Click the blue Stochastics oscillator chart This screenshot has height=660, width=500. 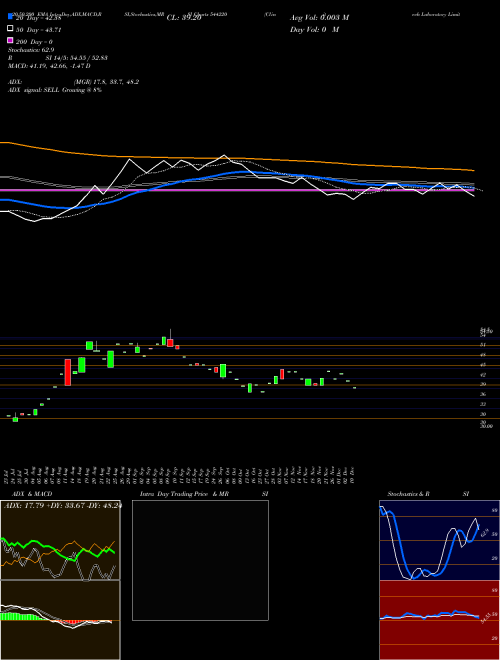[439, 540]
